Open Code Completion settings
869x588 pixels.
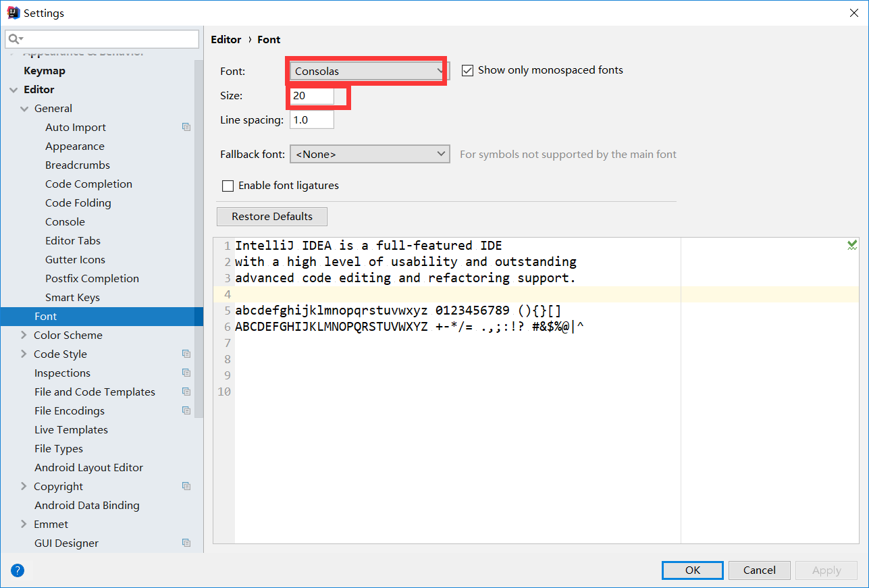coord(88,184)
